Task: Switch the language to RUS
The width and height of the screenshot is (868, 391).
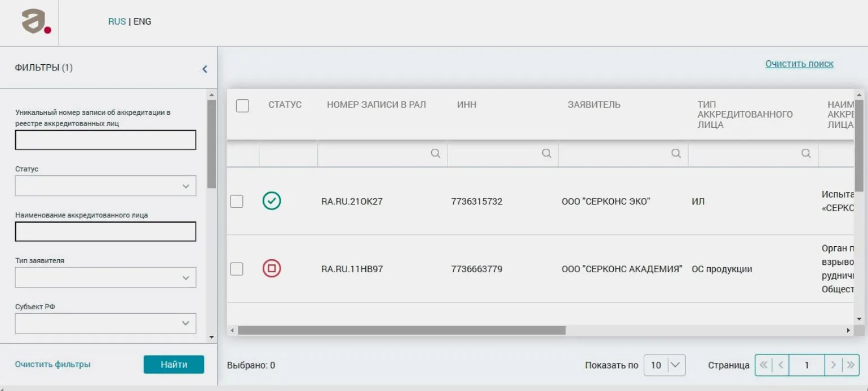Action: tap(117, 22)
